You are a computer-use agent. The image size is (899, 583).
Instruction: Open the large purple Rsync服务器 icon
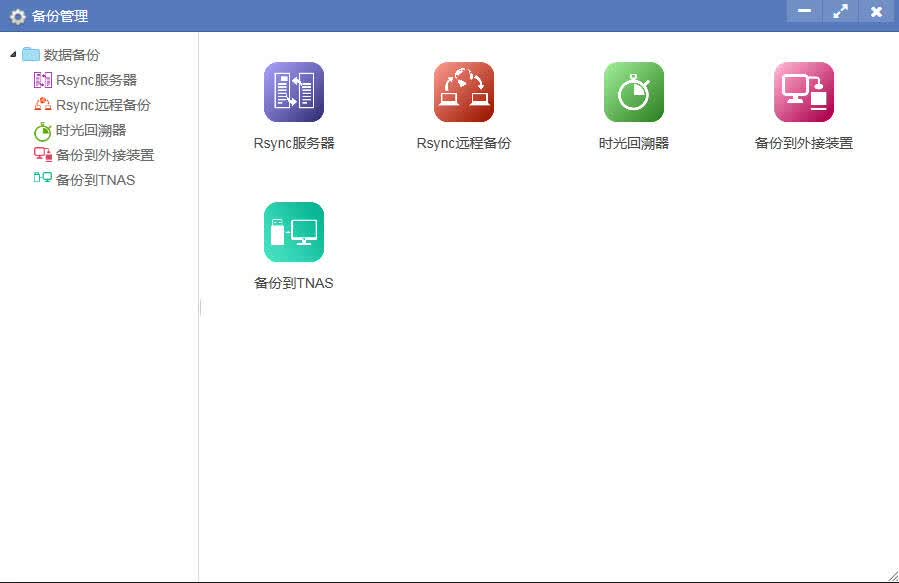(x=294, y=92)
